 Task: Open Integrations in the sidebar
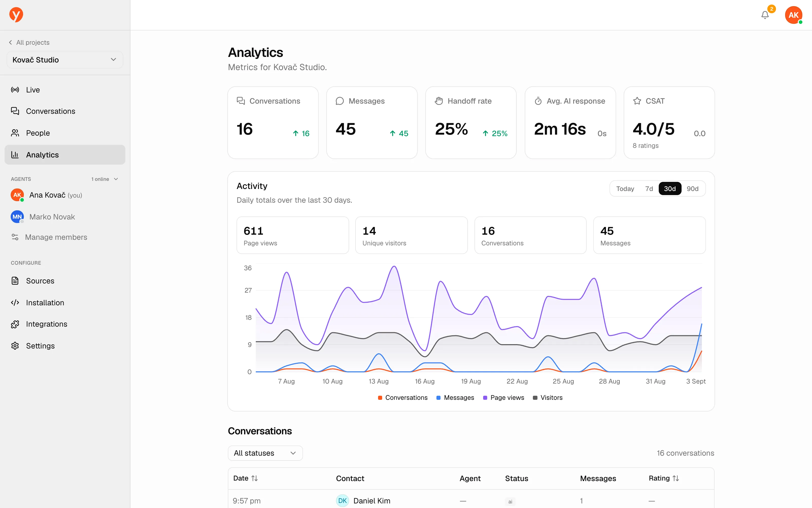point(65,324)
